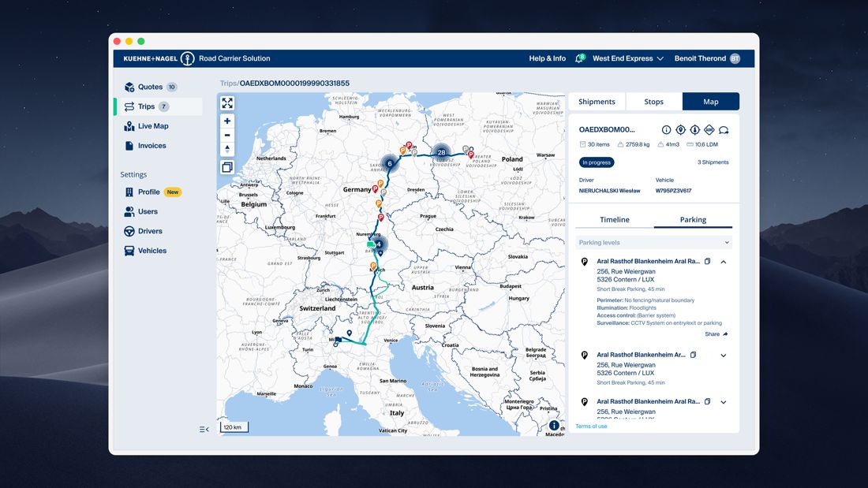Image resolution: width=868 pixels, height=488 pixels.
Task: Open the Quotes section in sidebar
Action: (150, 87)
